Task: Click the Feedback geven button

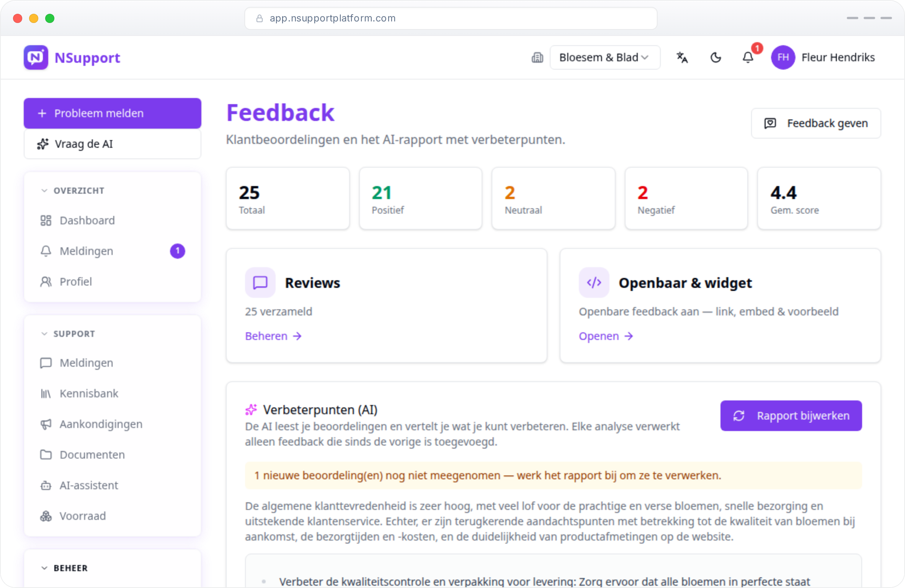Action: (816, 123)
